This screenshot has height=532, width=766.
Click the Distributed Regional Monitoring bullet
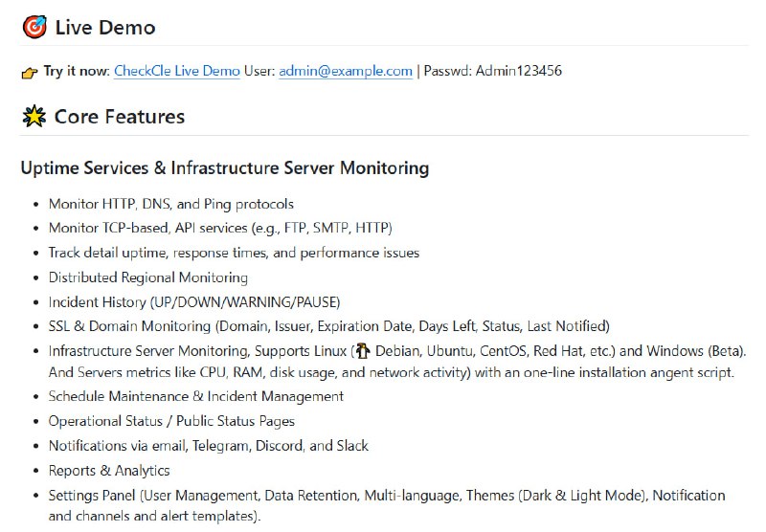(x=148, y=277)
